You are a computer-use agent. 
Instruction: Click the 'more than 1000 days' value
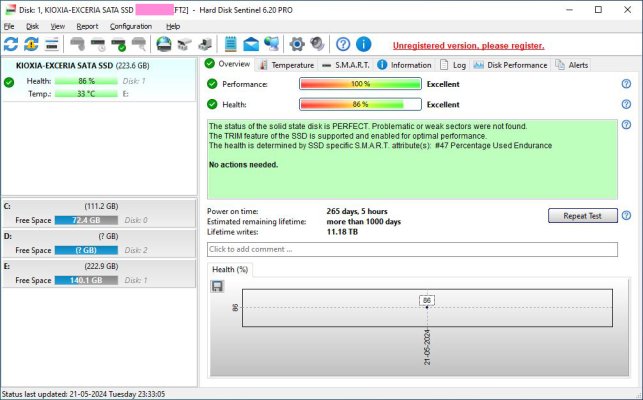point(364,222)
